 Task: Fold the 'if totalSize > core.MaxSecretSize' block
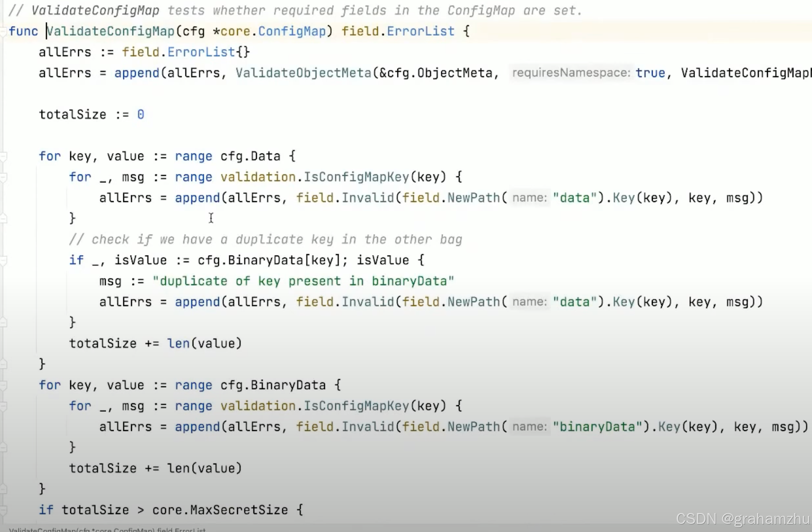pos(3,510)
